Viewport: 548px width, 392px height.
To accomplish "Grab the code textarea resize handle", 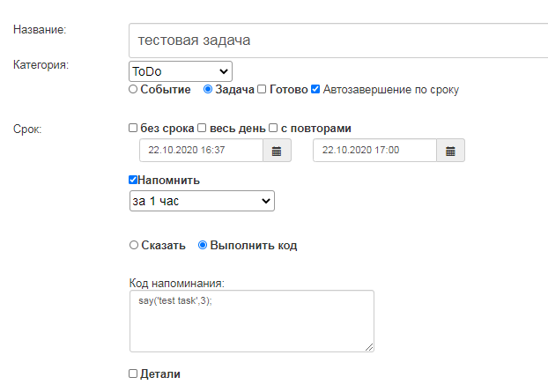I will tap(369, 346).
